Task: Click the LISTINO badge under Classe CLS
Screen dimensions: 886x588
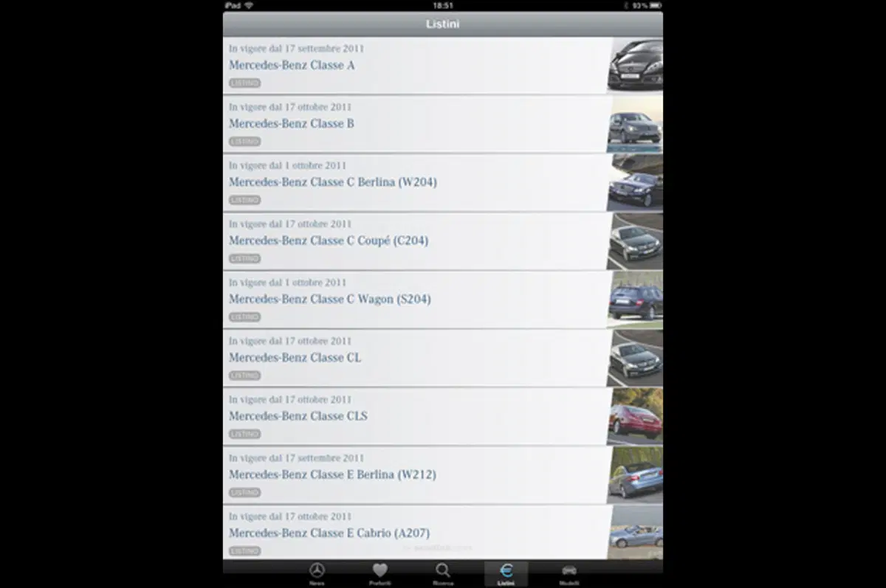Action: point(244,435)
